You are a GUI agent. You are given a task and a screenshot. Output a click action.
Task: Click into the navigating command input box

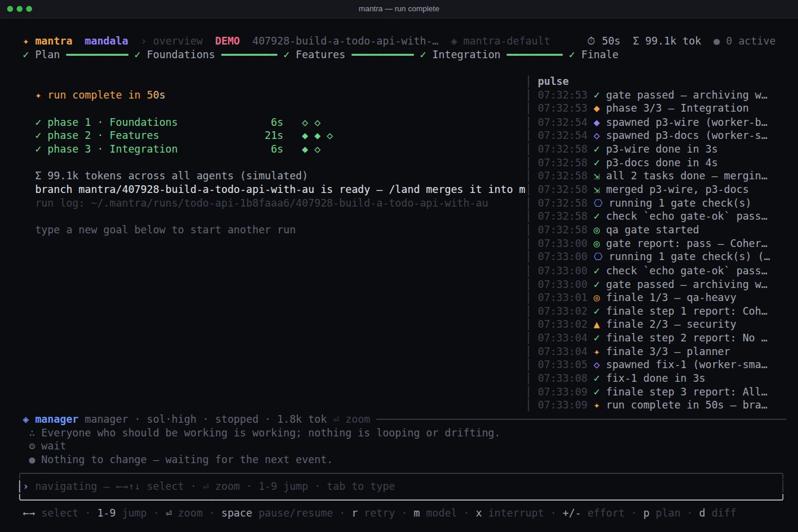[x=401, y=486]
